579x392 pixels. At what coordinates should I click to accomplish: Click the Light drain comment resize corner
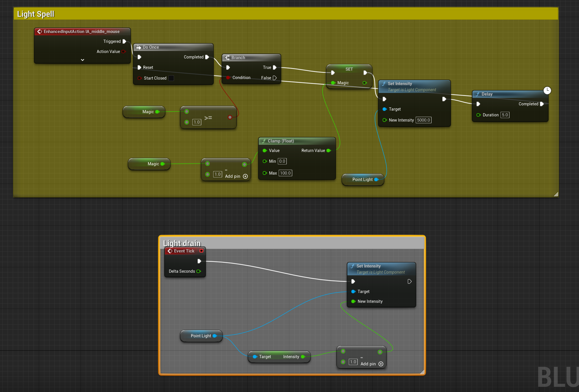click(422, 372)
